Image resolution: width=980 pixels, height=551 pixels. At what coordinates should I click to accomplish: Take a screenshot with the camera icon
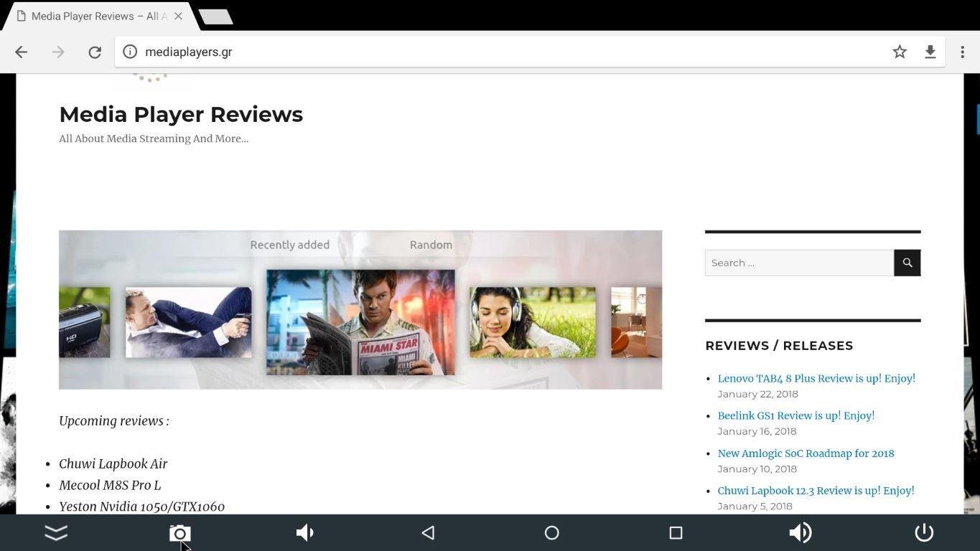click(180, 533)
